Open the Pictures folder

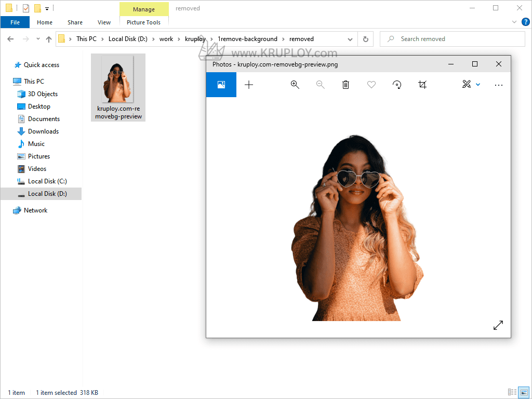(39, 156)
